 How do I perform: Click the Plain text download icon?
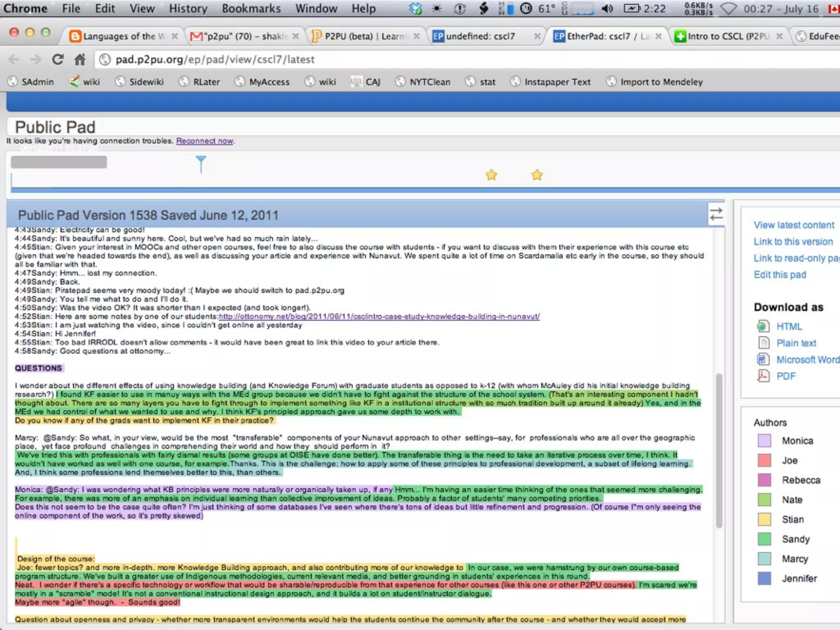763,343
